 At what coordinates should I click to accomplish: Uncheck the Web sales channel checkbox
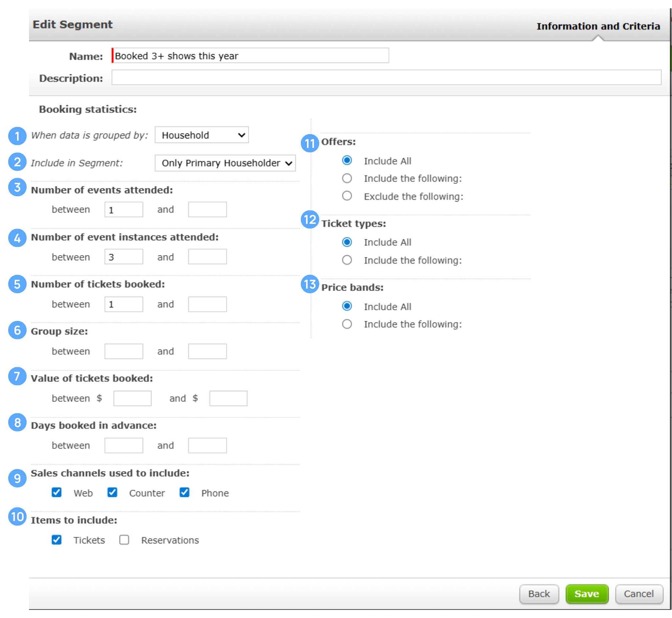point(56,492)
